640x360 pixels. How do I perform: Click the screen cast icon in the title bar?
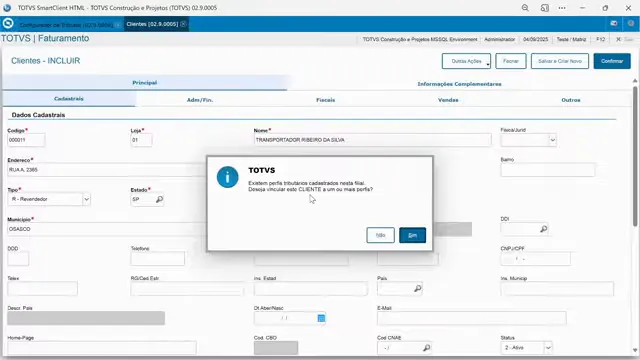544,8
